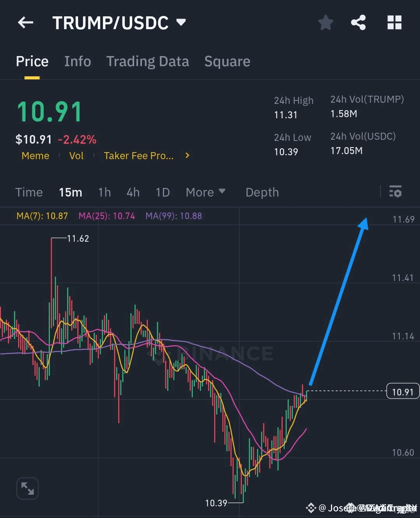The height and width of the screenshot is (518, 420).
Task: Click the $10.91 dollar price text
Action: (33, 139)
